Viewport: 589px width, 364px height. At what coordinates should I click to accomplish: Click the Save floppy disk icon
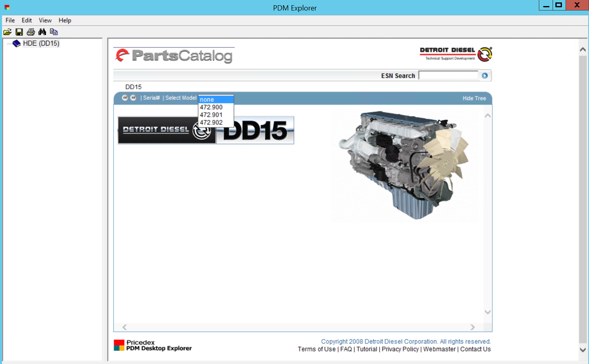[x=19, y=32]
